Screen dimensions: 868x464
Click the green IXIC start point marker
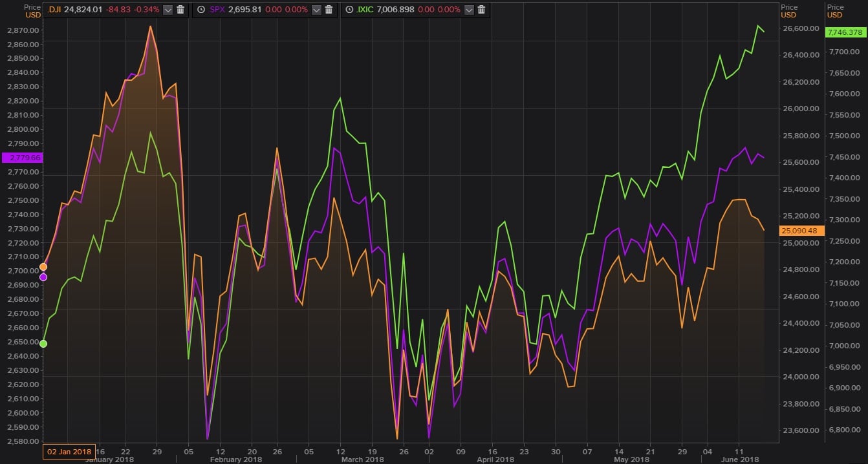43,344
